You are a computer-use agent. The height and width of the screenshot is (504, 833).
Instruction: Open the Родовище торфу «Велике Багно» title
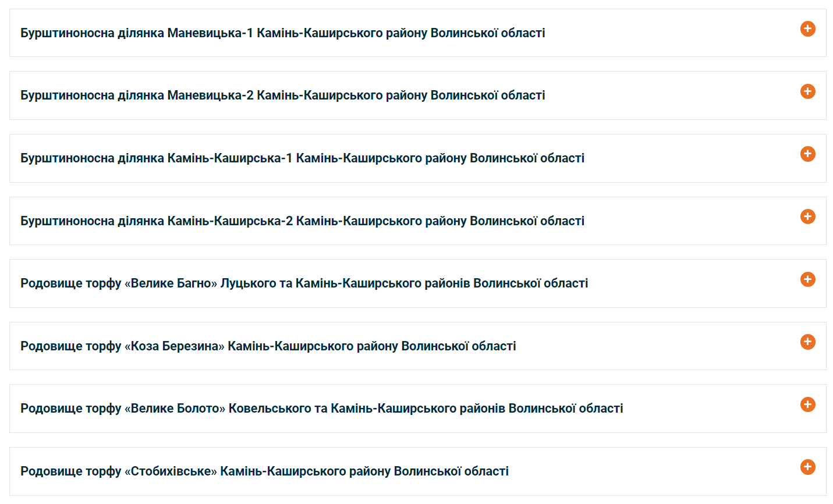[304, 283]
